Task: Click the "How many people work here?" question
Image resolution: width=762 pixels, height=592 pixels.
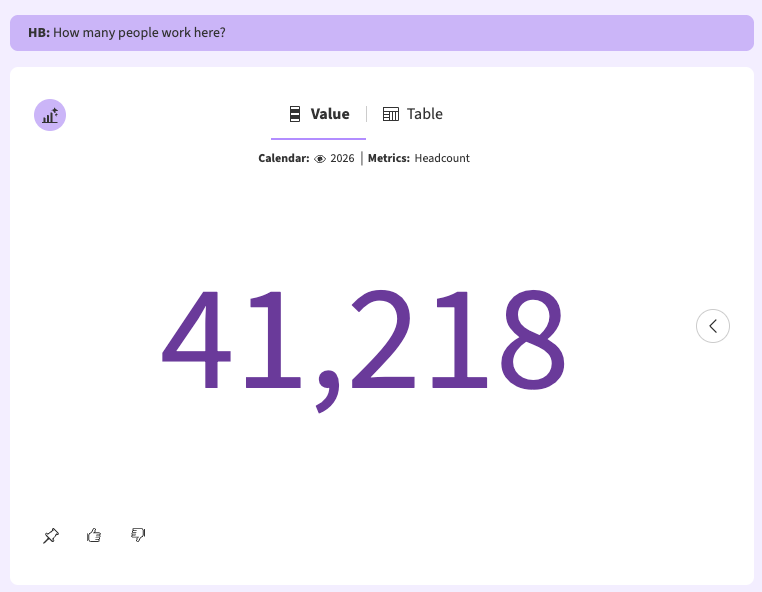Action: tap(139, 33)
